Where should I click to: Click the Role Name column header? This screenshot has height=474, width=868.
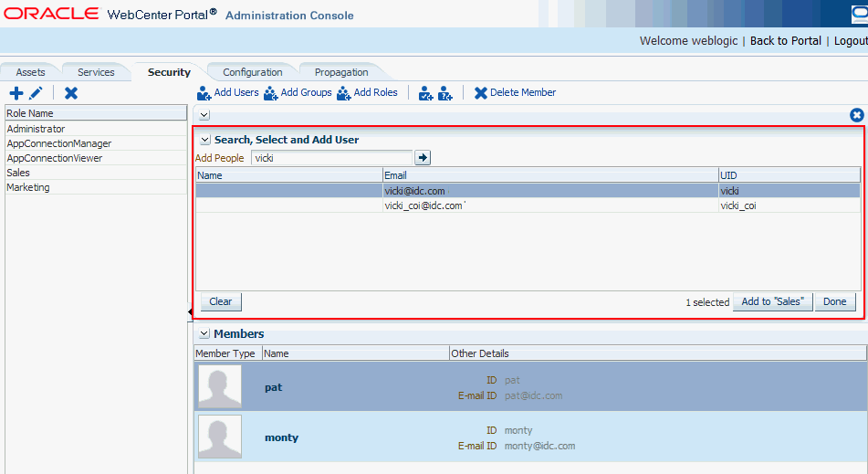tap(97, 113)
